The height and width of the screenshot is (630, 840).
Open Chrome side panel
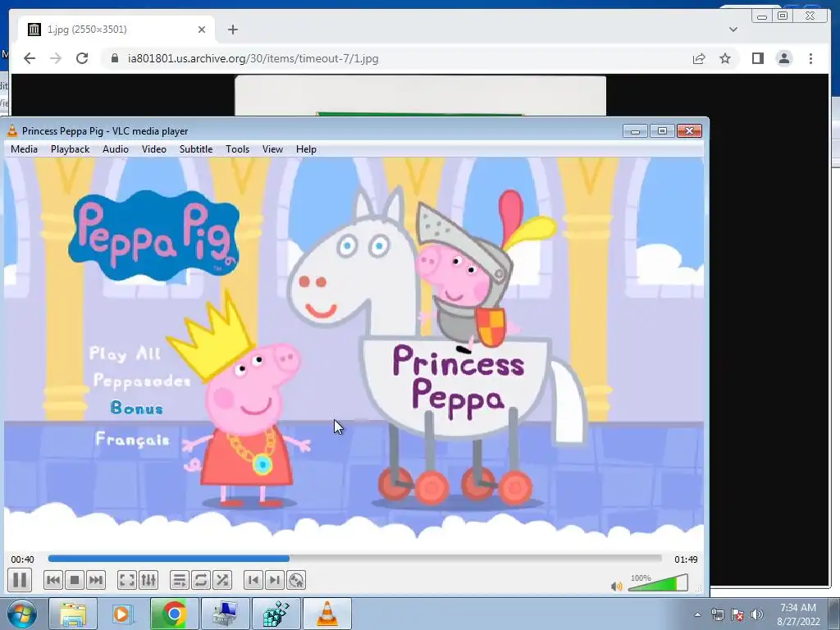(x=757, y=58)
